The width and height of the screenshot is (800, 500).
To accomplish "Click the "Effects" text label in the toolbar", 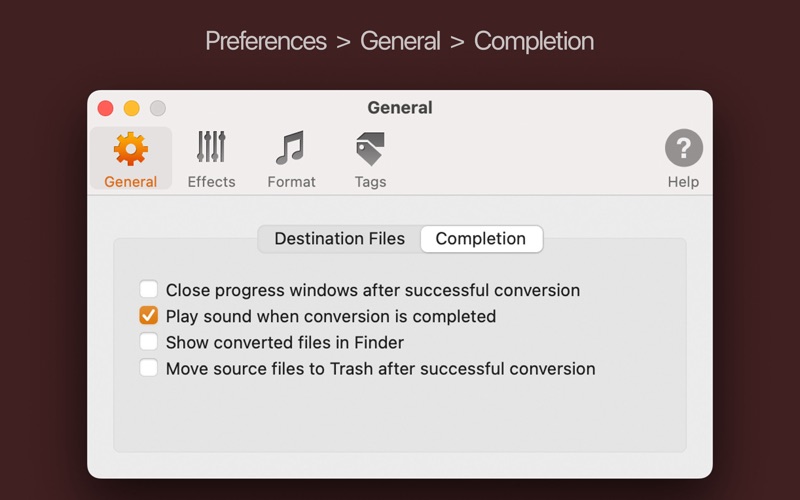I will tap(211, 182).
